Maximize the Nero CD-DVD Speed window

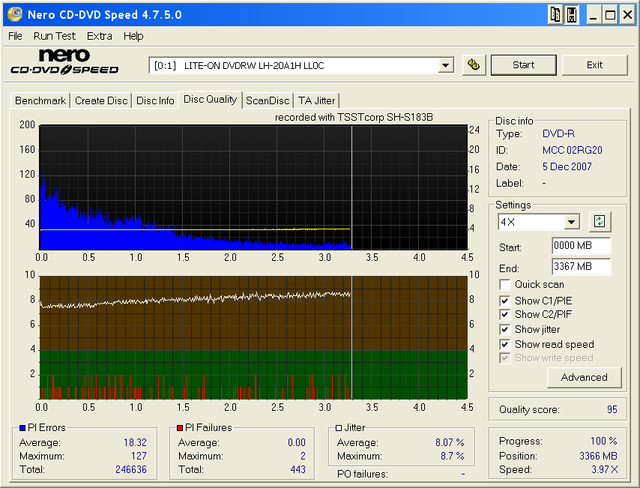click(610, 15)
